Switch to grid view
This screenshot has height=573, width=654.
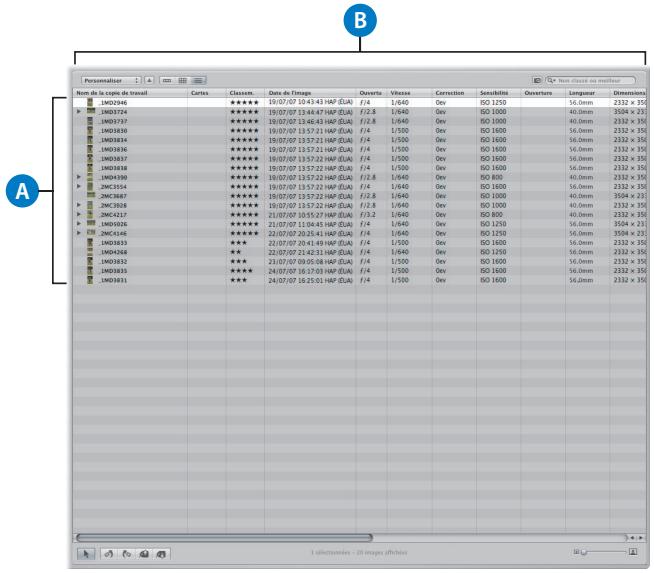point(183,80)
